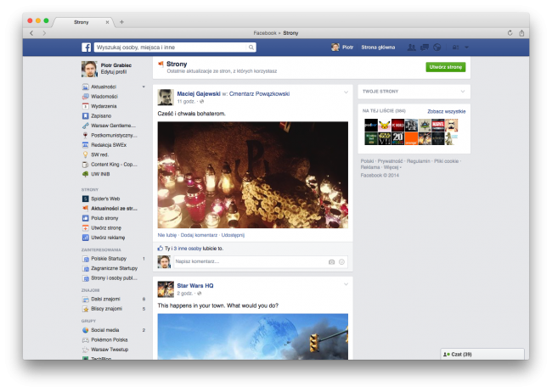The height and width of the screenshot is (392, 552).
Task: Go forward with browser forward arrow
Action: coord(44,33)
